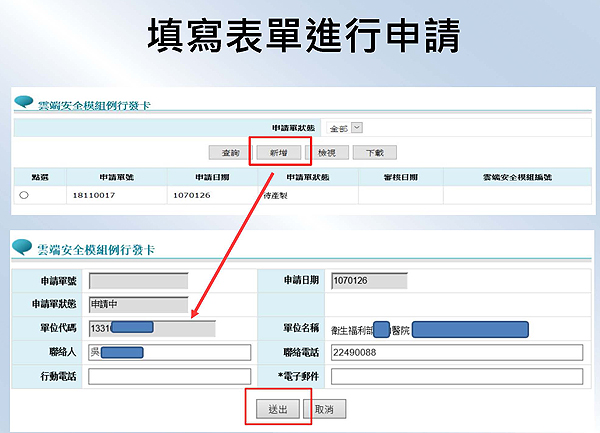
Task: Submit the form with the 送出 button
Action: coord(278,410)
